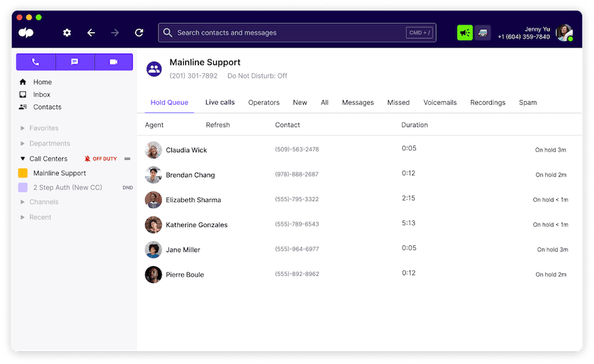Select 2 Step Auth (New CC)
Viewport: 594px width, 364px height.
[x=67, y=187]
